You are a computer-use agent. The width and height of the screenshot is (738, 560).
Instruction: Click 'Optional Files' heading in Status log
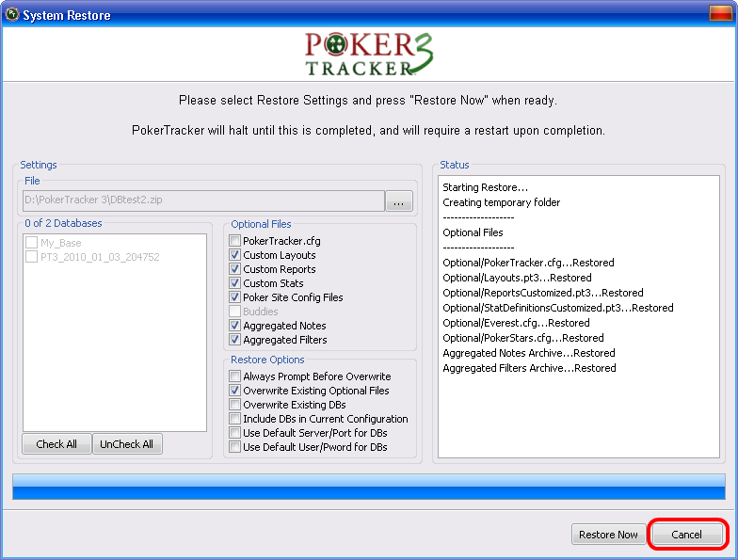tap(473, 232)
